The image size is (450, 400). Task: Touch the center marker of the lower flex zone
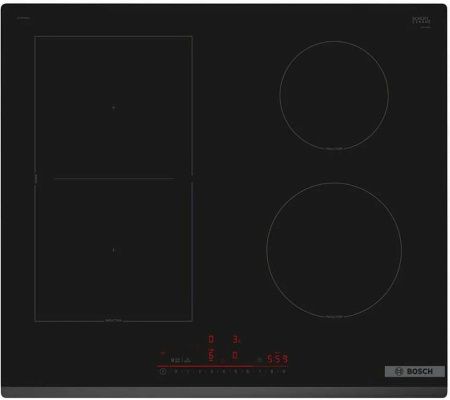(114, 250)
